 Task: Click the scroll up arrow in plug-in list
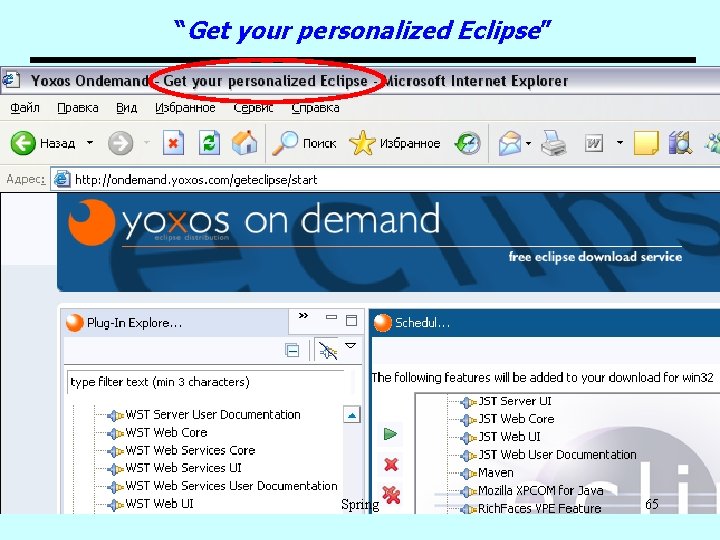[x=352, y=415]
